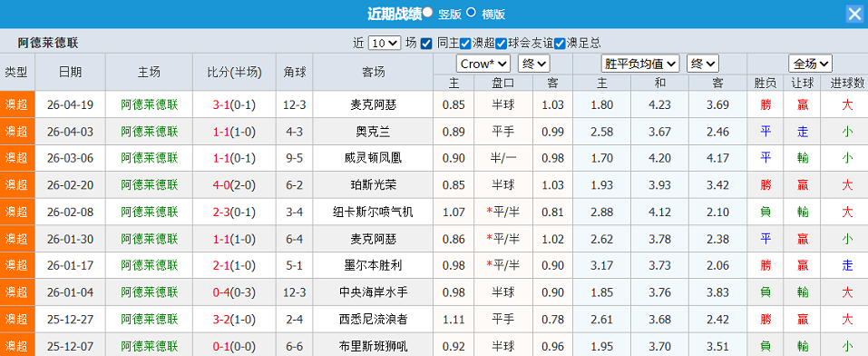
Task: Click score 2-3(0-1) on 26-02-08
Action: tap(234, 212)
